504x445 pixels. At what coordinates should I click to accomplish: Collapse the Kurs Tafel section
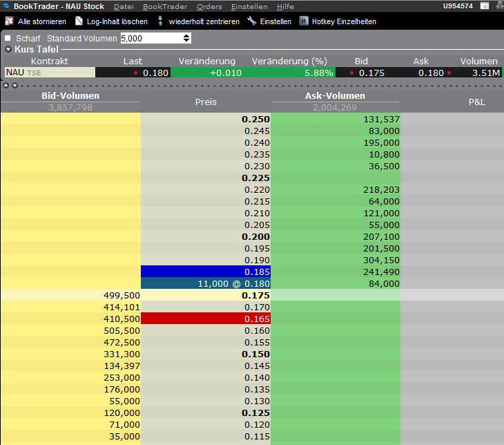9,49
